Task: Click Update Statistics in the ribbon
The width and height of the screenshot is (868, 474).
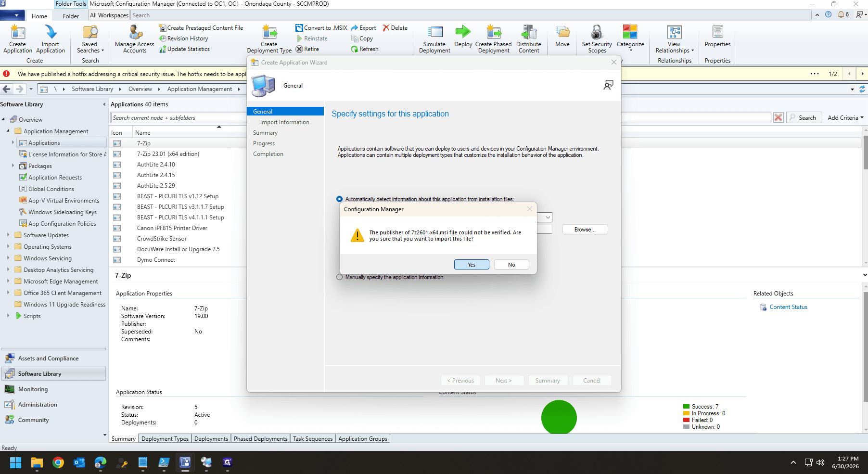Action: pyautogui.click(x=184, y=49)
